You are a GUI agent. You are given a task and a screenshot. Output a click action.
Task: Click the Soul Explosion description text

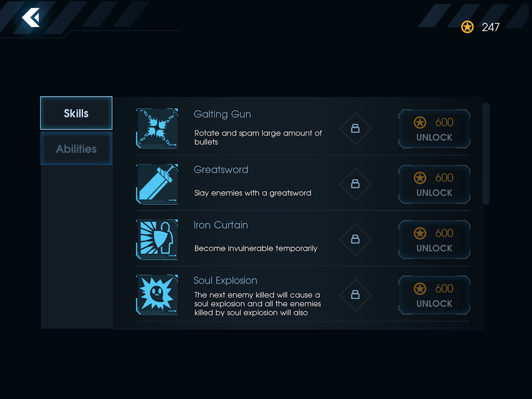[258, 304]
